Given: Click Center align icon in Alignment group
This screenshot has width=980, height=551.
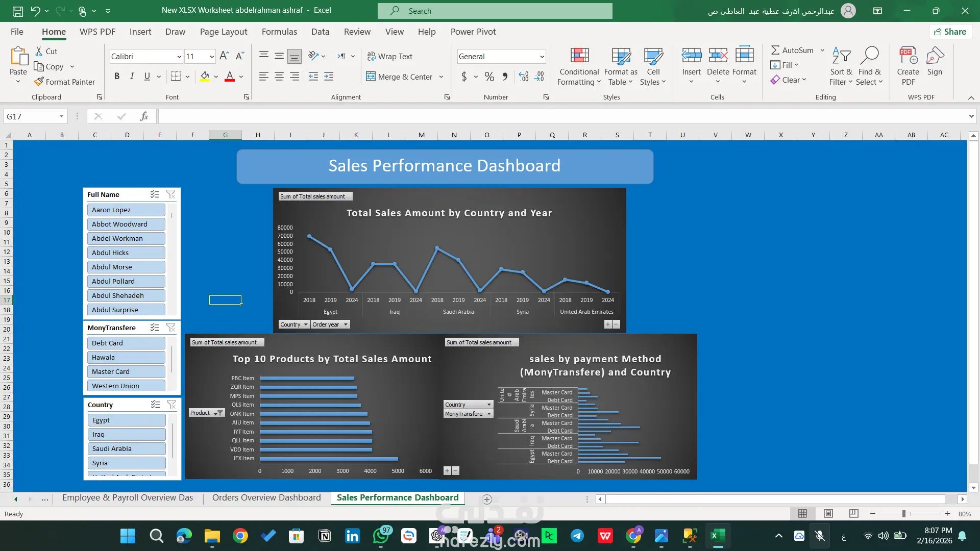Looking at the screenshot, I should pyautogui.click(x=279, y=77).
